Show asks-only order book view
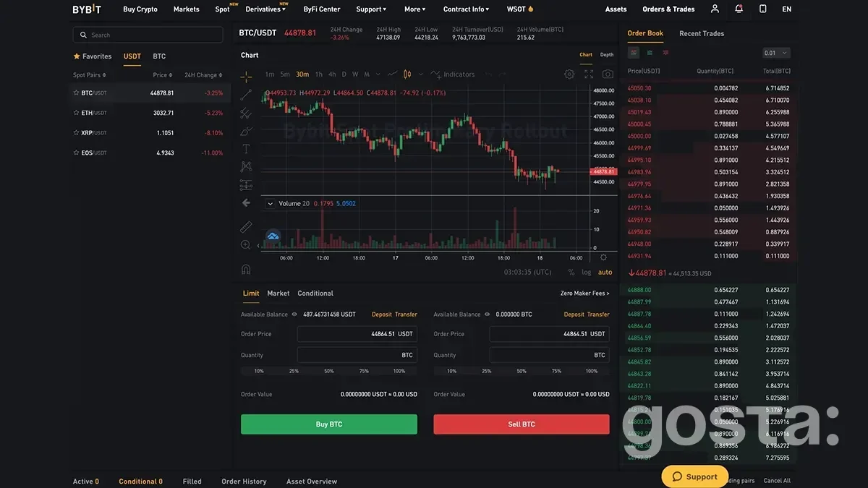868x488 pixels. (x=665, y=53)
